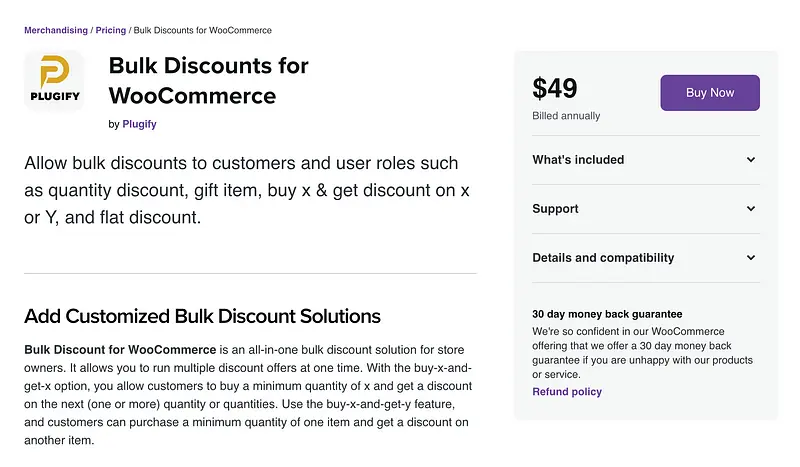This screenshot has height=467, width=800.
Task: Visit the Plugify author link
Action: [139, 125]
